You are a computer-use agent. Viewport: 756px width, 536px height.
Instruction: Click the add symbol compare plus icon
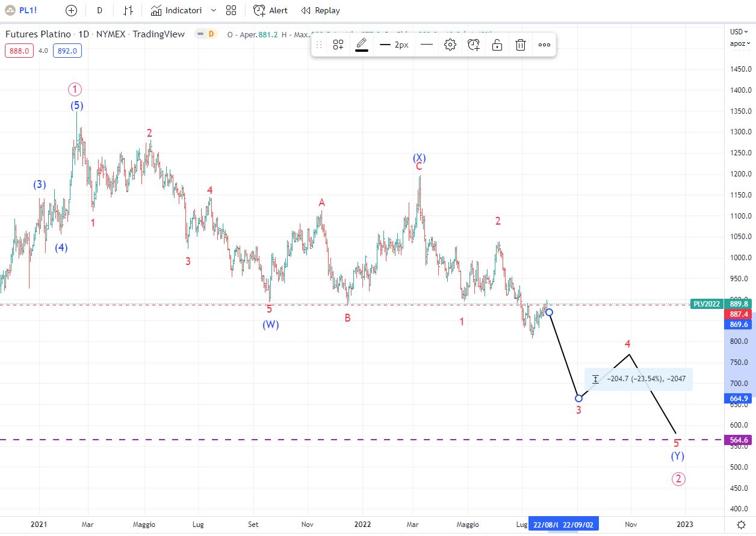coord(72,10)
